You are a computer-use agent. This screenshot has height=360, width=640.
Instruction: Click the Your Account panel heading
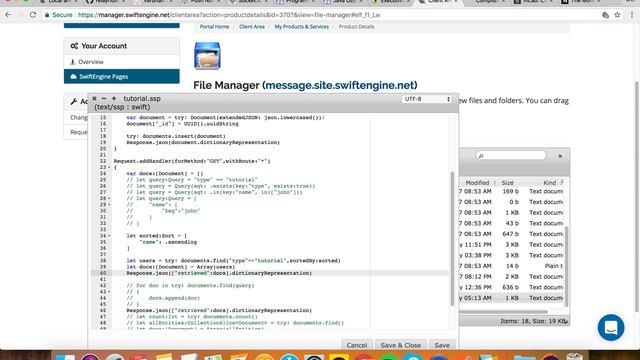tap(122, 46)
